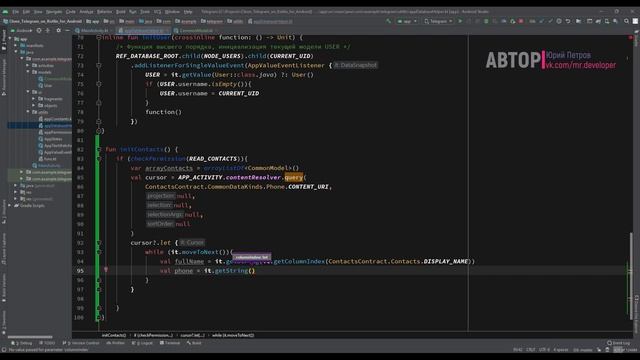Click the collapse-all icon in Project panel header
640x360 pixels.
(48, 30)
